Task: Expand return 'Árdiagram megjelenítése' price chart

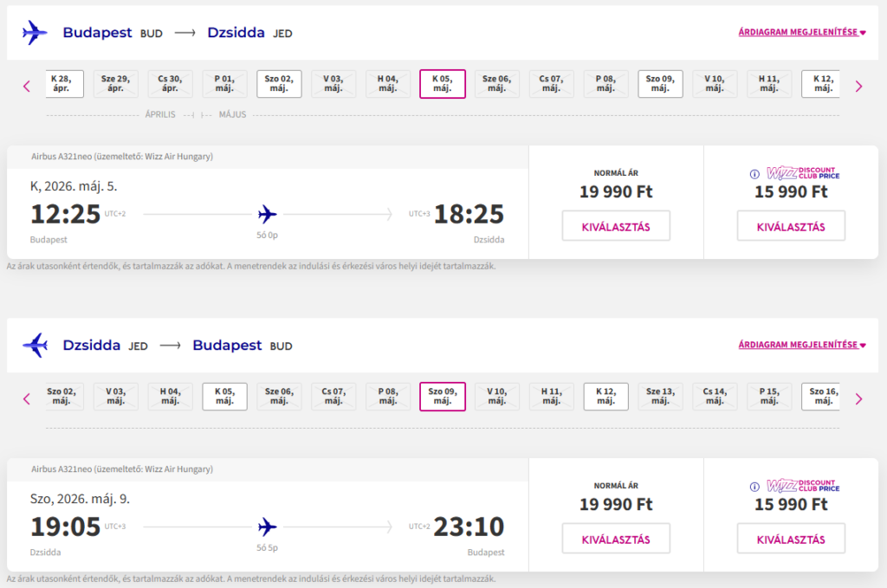Action: coord(801,346)
